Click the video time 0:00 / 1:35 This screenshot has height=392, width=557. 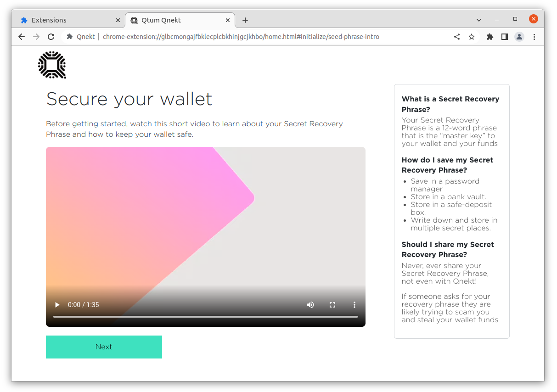(x=84, y=305)
